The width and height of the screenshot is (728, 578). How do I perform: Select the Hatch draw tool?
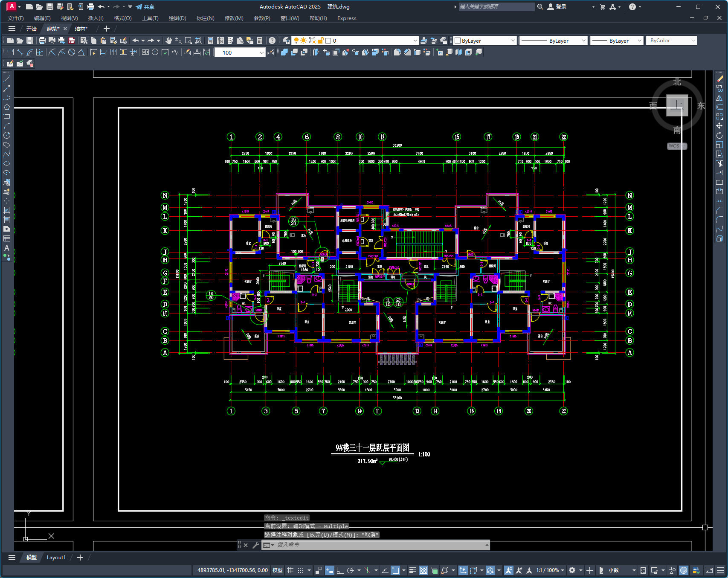point(7,210)
